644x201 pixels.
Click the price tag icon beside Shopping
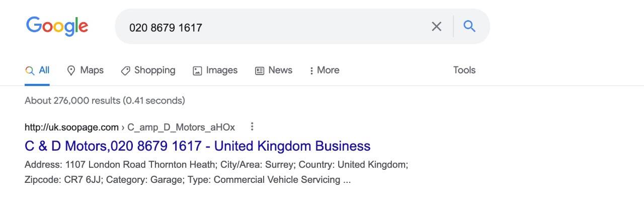point(125,71)
